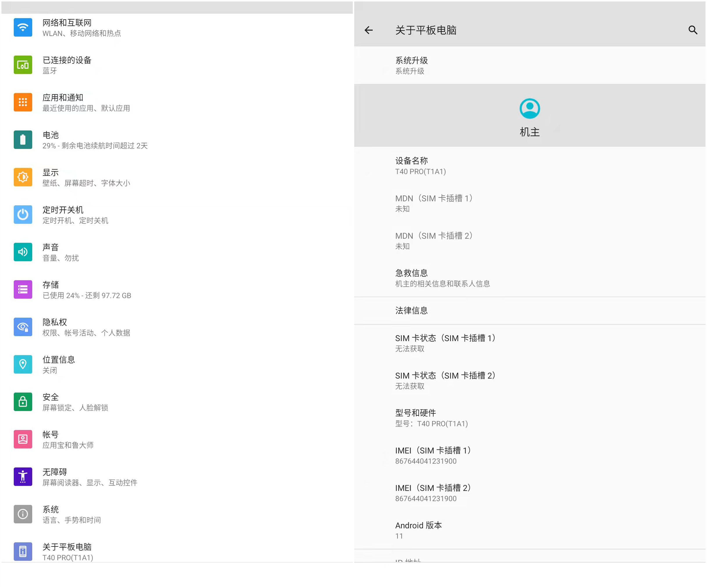This screenshot has height=588, width=707.
Task: Tap 关于平板电脑 page title
Action: coord(426,30)
